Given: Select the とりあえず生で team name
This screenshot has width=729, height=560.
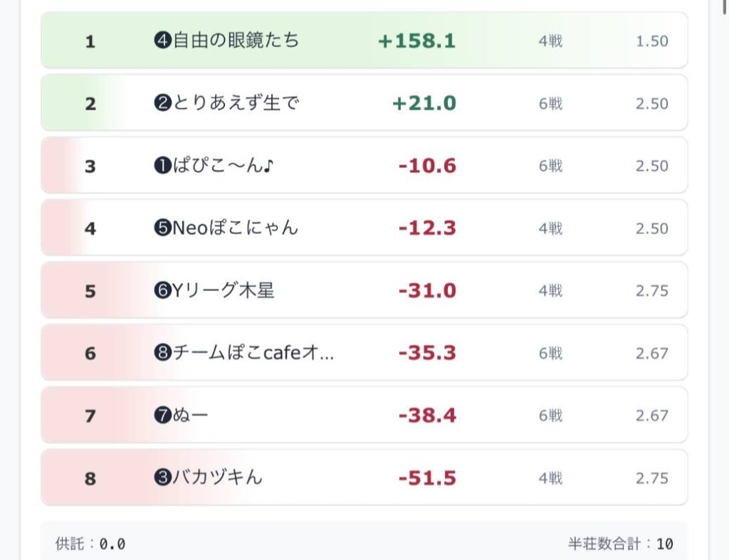Looking at the screenshot, I should pyautogui.click(x=235, y=103).
